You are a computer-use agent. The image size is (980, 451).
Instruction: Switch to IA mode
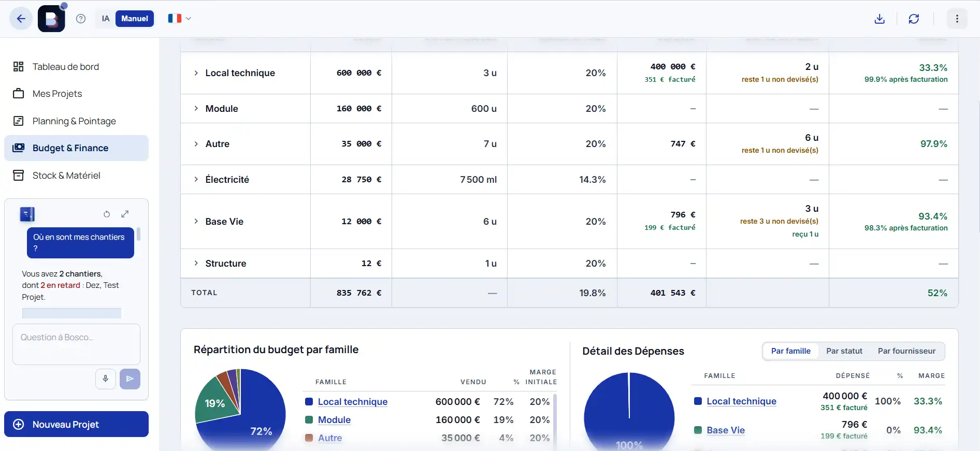(x=106, y=19)
